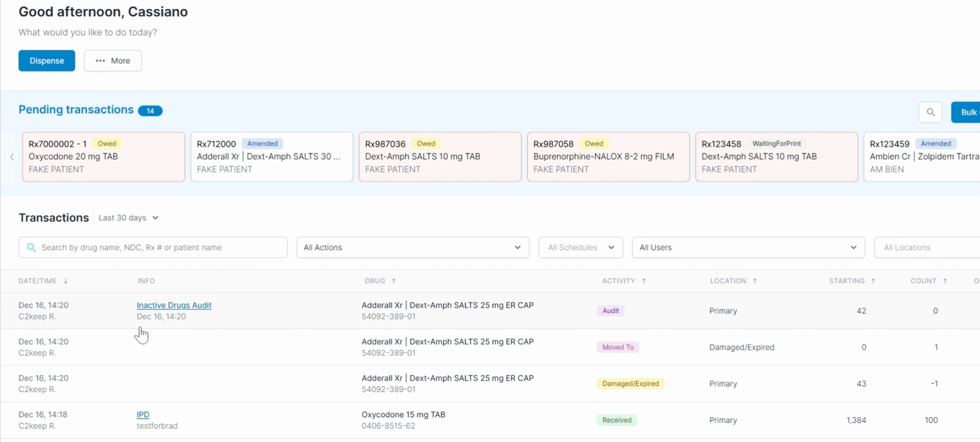Open the All Users dropdown
The width and height of the screenshot is (980, 442).
748,247
